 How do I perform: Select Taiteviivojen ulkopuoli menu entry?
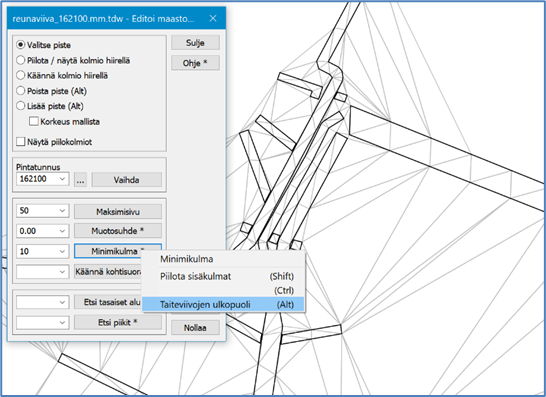[x=223, y=304]
